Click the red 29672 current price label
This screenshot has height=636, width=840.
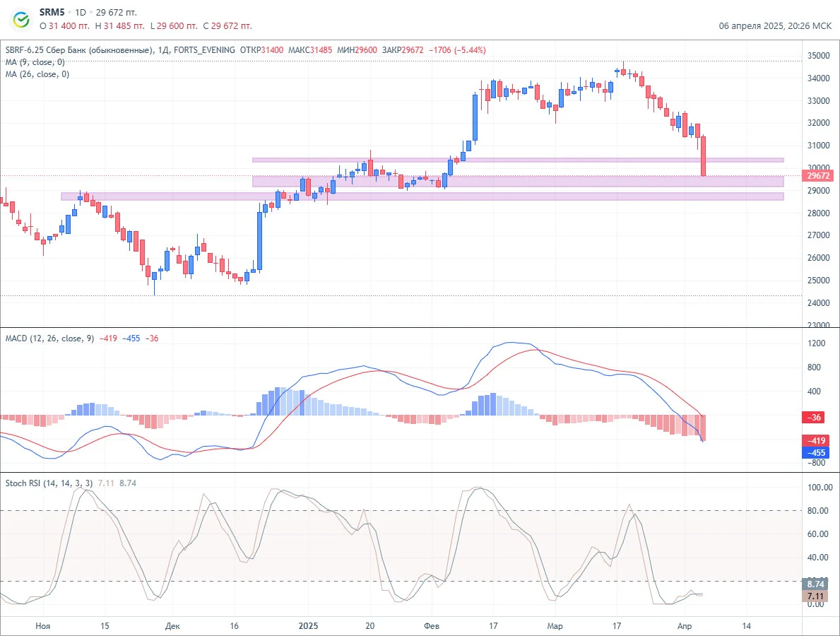pos(818,176)
